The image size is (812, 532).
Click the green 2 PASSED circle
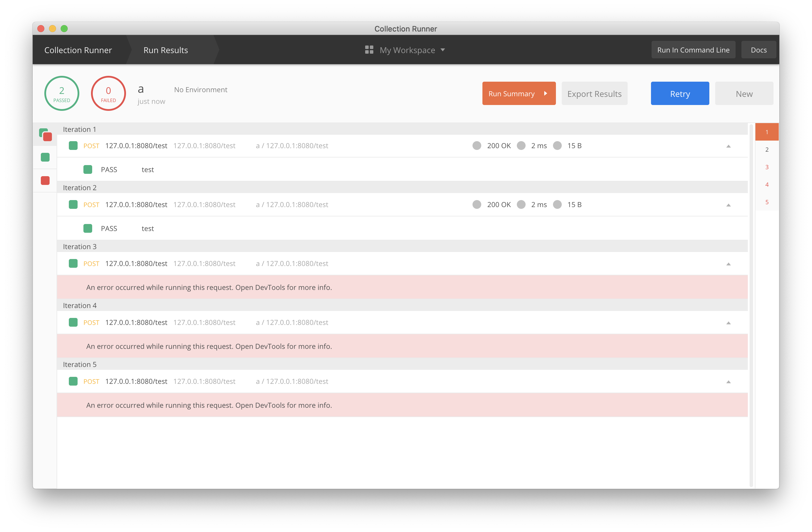point(62,93)
